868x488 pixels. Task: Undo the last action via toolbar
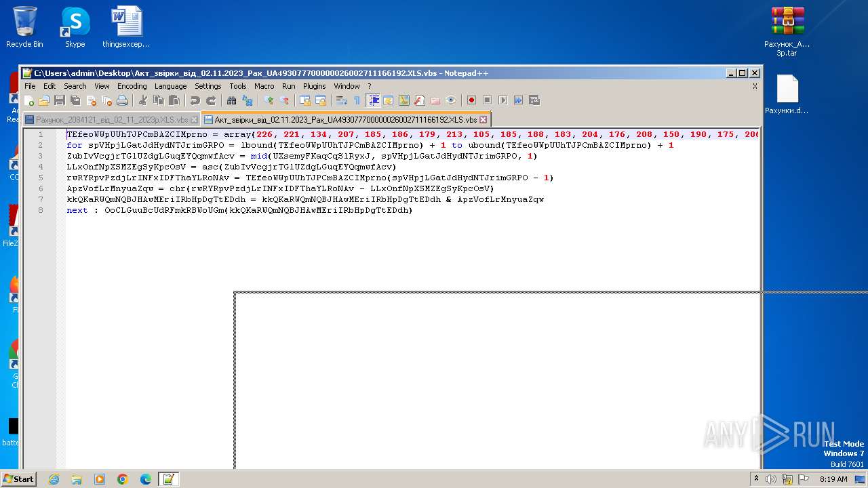(195, 100)
